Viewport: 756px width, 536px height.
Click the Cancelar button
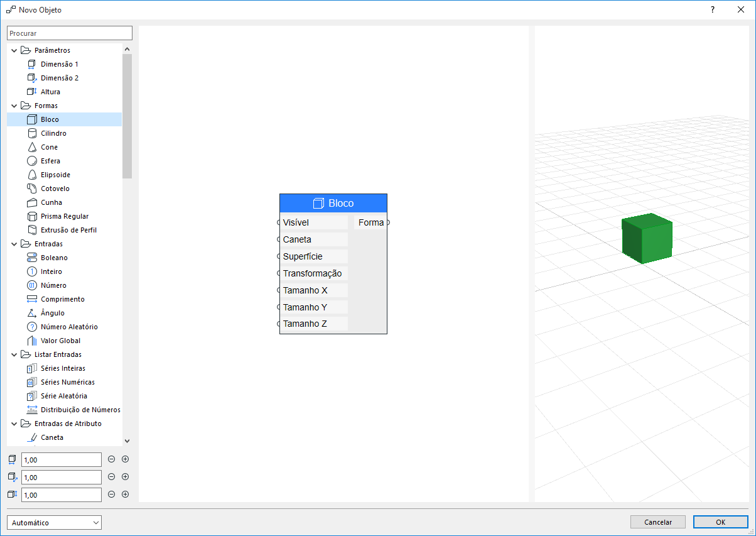coord(658,522)
